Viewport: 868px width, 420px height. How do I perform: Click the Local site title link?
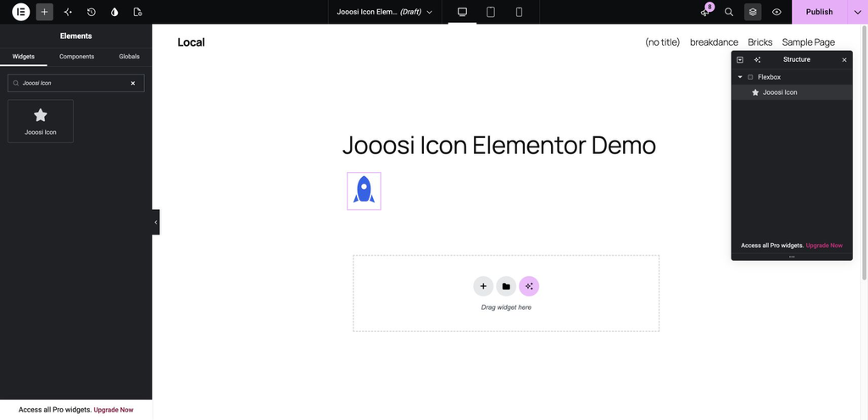coord(191,42)
